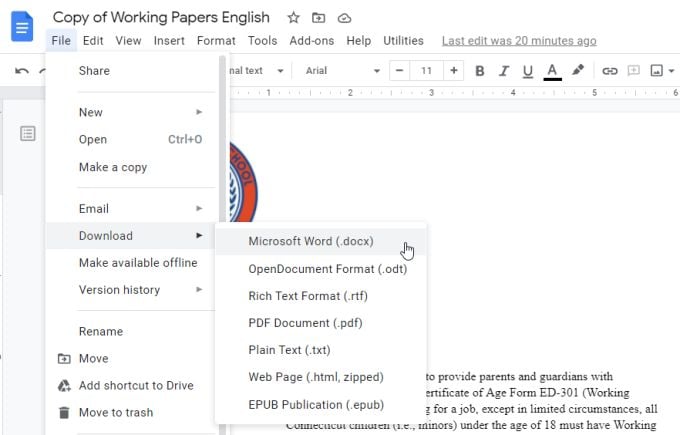Toggle bold formatting
Screen dimensions: 680x435
pos(480,71)
